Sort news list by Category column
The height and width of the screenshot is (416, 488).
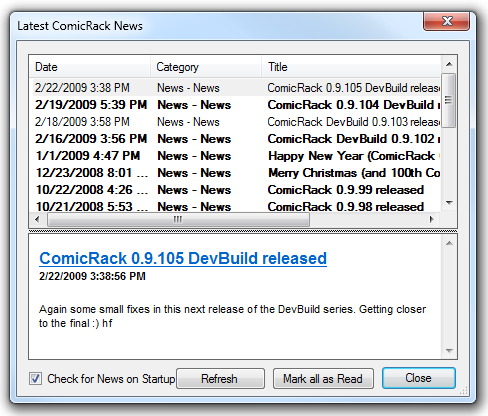[206, 67]
